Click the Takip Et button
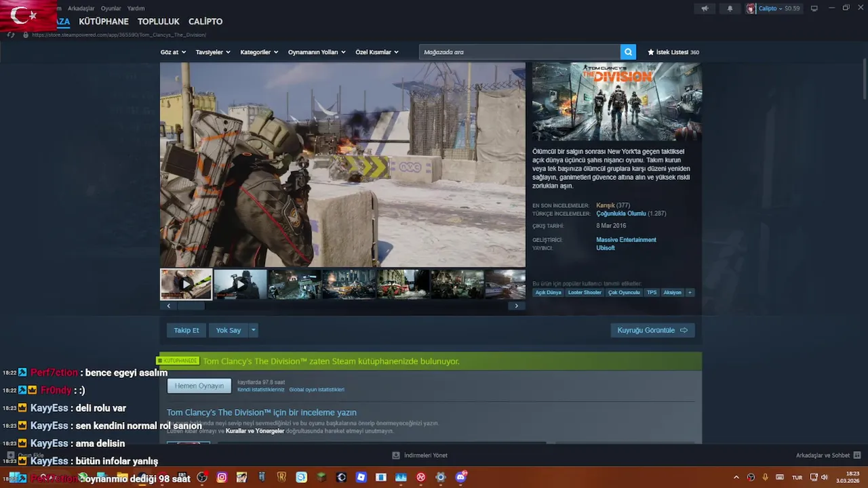The height and width of the screenshot is (488, 868). [186, 330]
